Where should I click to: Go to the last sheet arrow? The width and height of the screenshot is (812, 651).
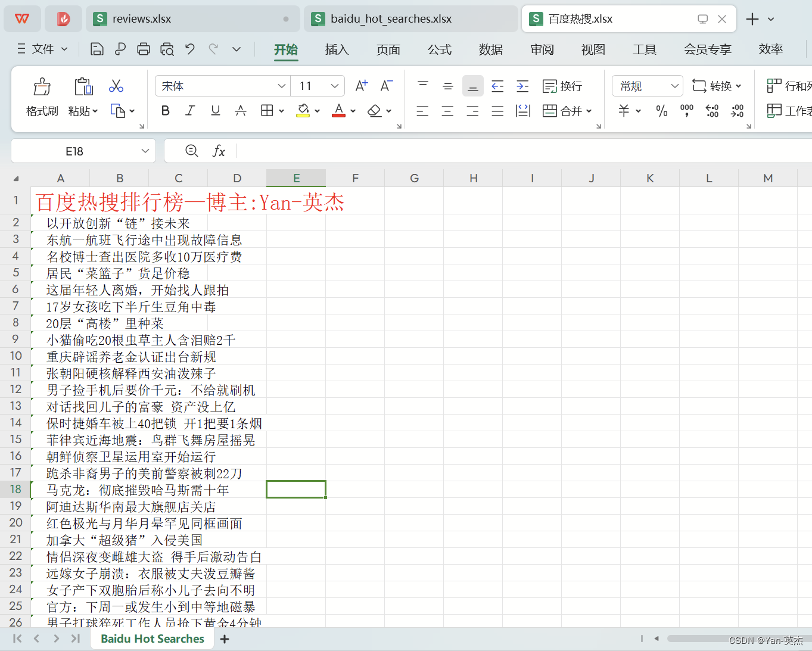coord(76,638)
